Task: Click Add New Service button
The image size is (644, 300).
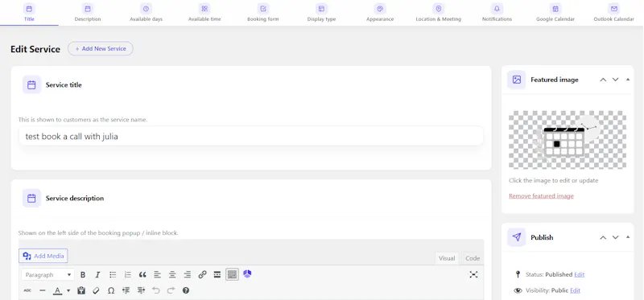Action: [100, 48]
